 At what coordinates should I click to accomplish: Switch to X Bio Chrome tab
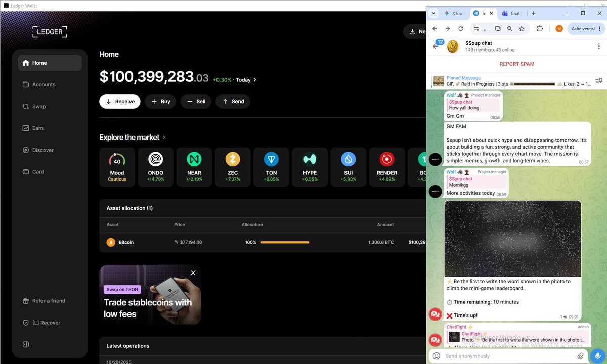pos(454,13)
